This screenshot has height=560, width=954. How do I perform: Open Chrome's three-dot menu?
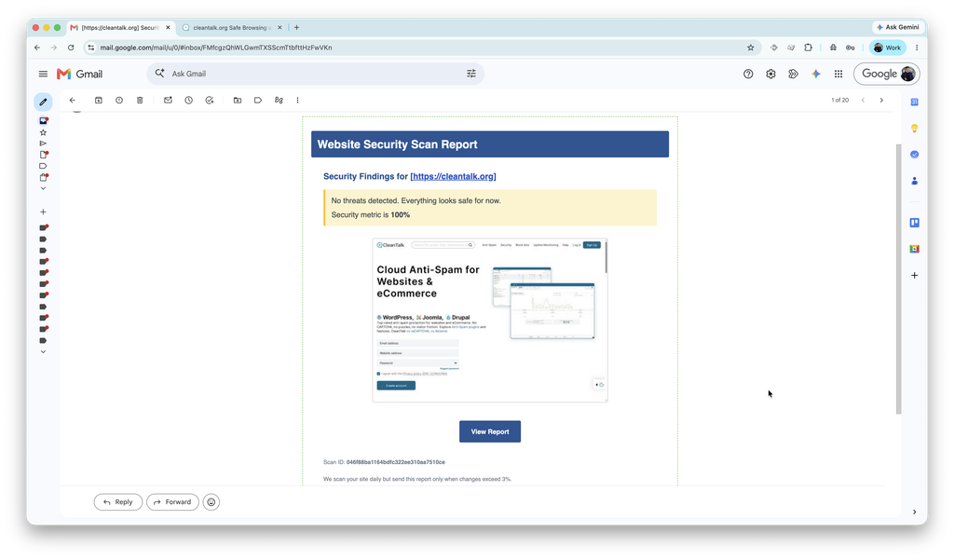pos(917,48)
